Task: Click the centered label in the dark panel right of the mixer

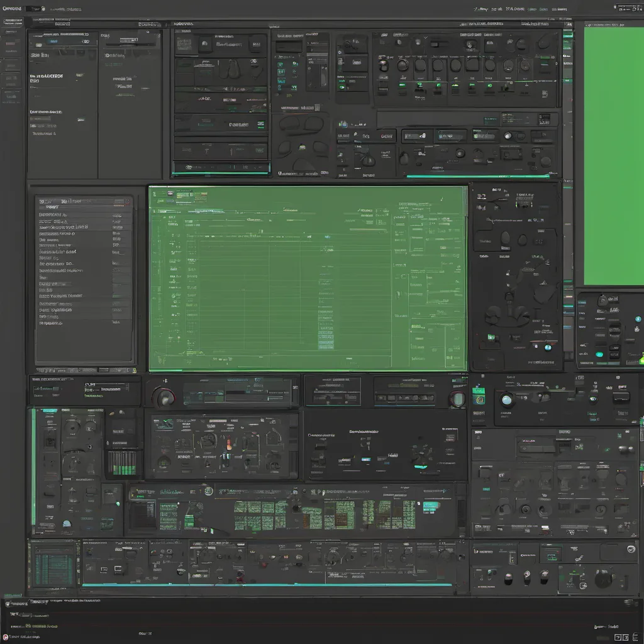Action: [x=354, y=433]
